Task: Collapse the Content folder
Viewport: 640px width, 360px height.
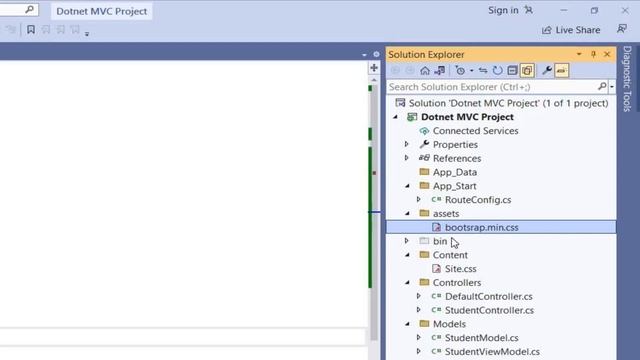Action: click(x=407, y=255)
